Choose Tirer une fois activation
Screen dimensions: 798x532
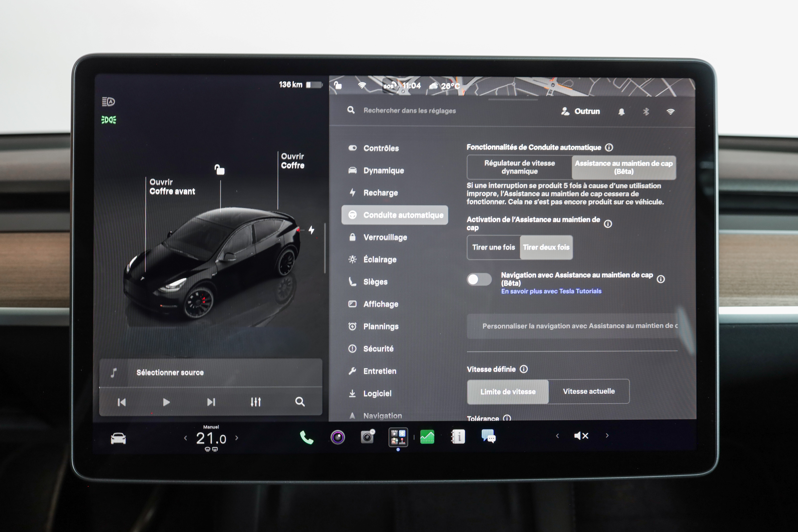pyautogui.click(x=493, y=247)
